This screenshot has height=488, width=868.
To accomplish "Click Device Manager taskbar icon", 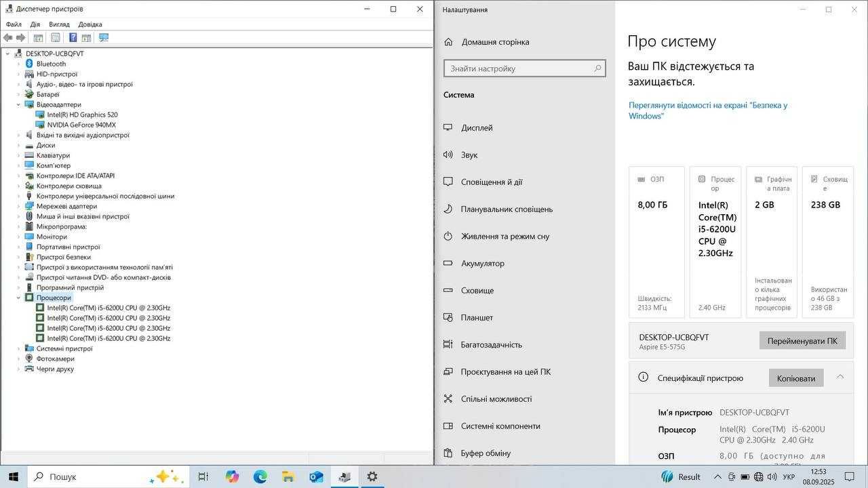I will (x=344, y=476).
